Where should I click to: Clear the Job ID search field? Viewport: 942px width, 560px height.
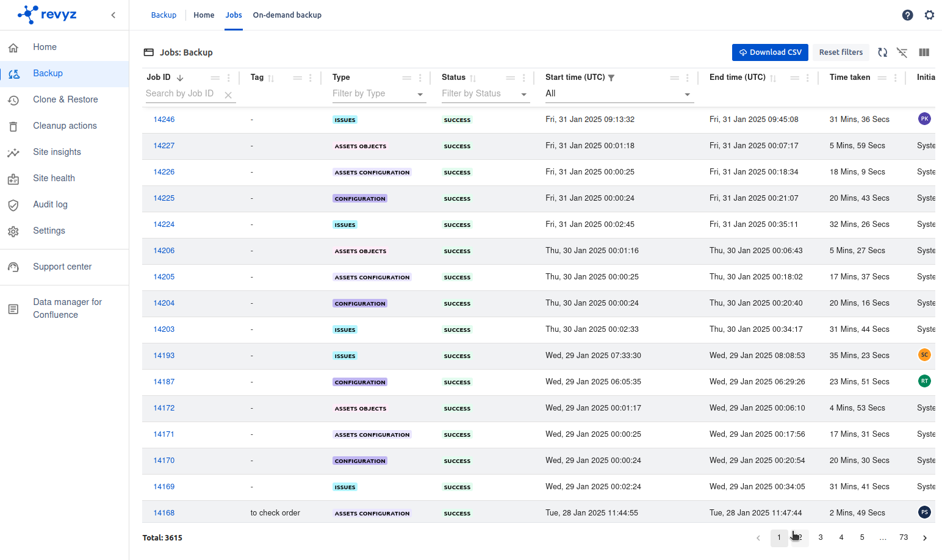click(228, 95)
